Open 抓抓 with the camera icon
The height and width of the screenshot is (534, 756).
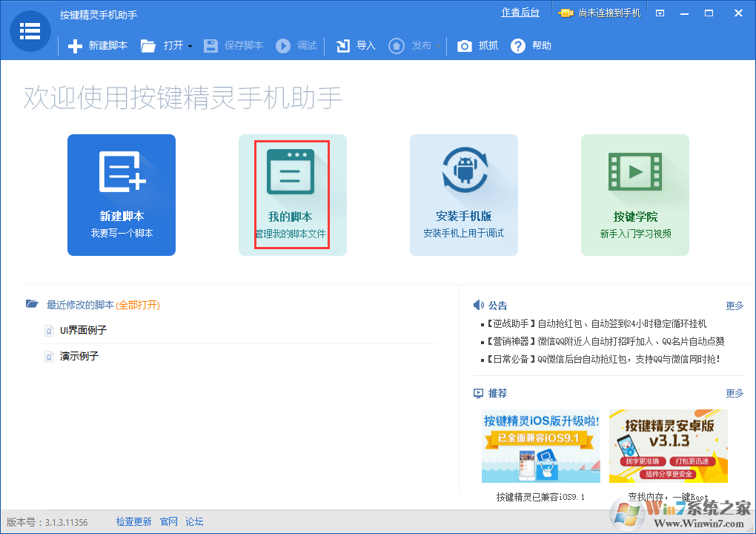[x=464, y=45]
